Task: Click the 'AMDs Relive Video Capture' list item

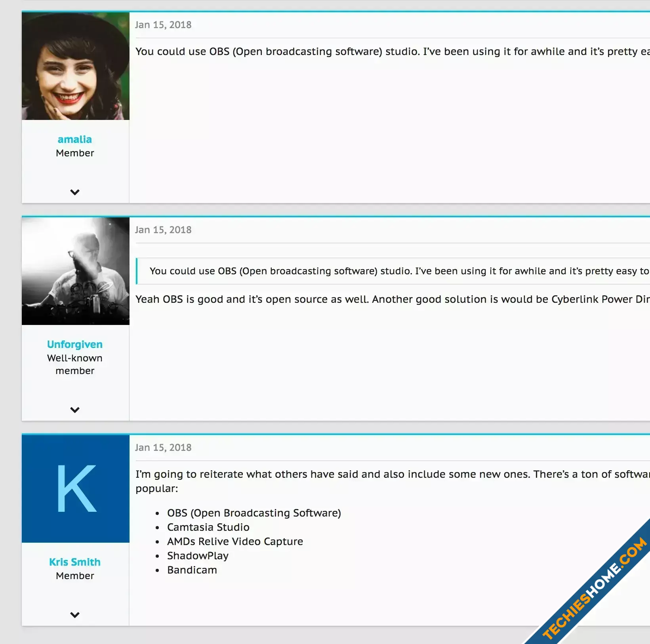Action: (x=235, y=541)
